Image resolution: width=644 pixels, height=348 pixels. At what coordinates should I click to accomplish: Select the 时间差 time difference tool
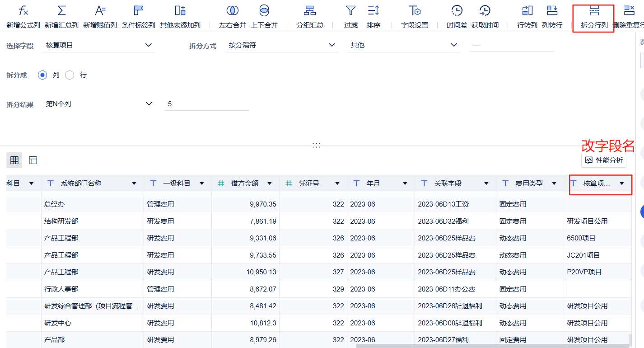457,17
